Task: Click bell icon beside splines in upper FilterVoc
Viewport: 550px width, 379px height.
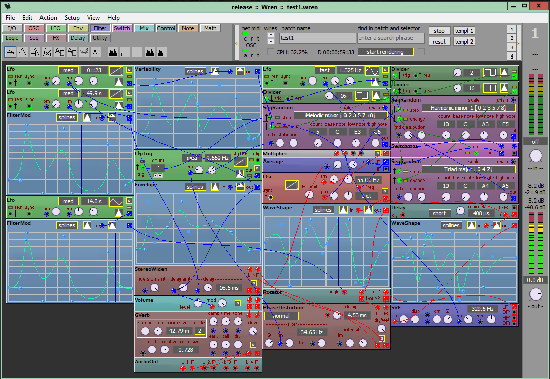Action: (x=87, y=118)
